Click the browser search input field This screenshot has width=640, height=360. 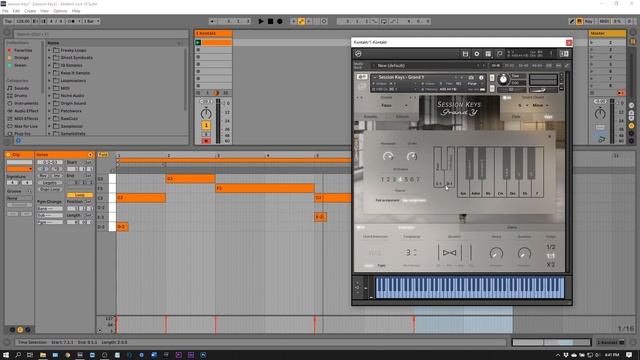point(101,34)
